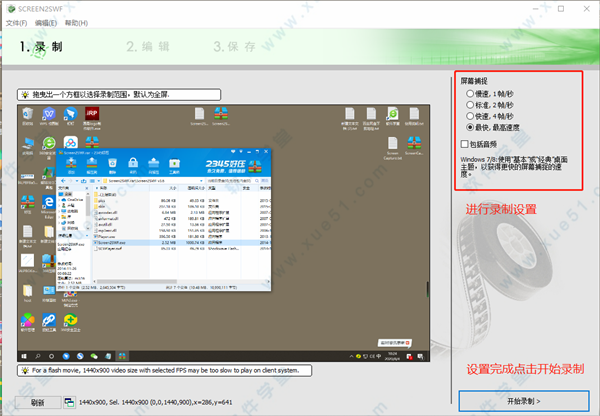Viewport: 600px width, 416px height.
Task: Go to the 3. 保存 step
Action: pos(234,46)
